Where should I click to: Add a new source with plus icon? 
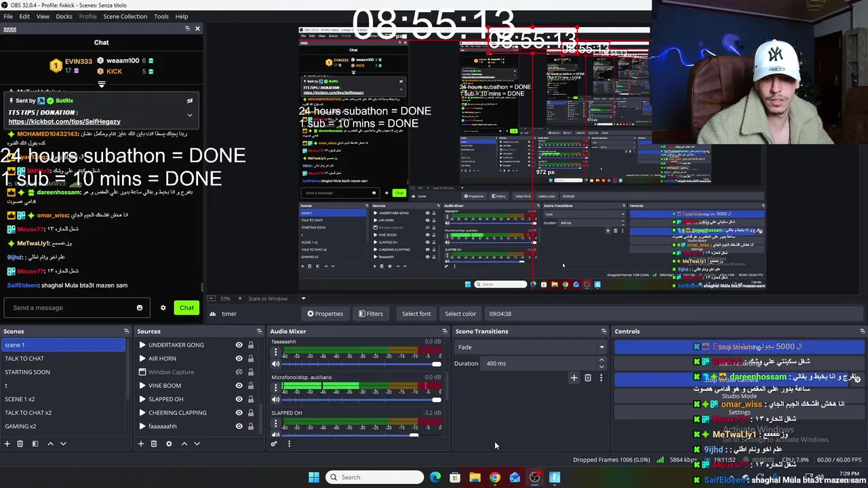[x=141, y=444]
